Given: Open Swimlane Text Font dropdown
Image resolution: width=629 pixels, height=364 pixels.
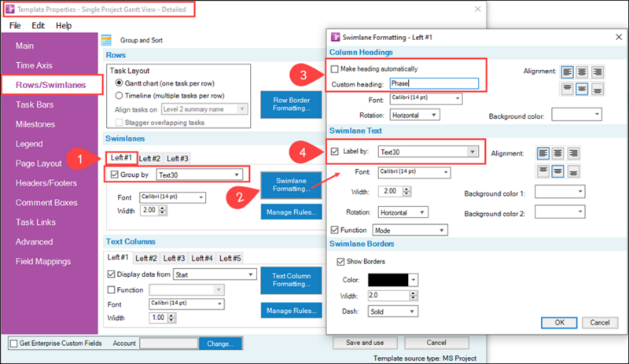Looking at the screenshot, I should (414, 173).
